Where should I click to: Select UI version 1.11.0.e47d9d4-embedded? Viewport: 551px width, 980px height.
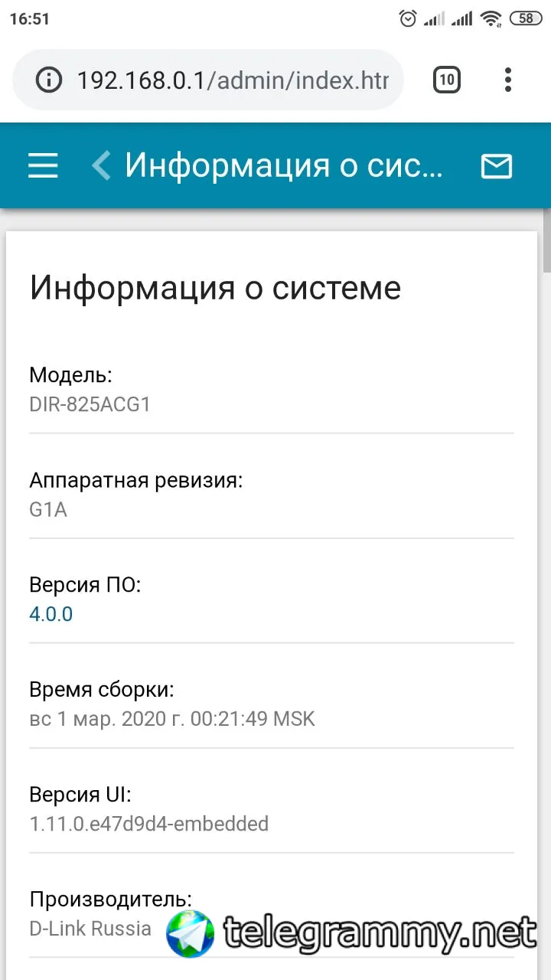(149, 824)
